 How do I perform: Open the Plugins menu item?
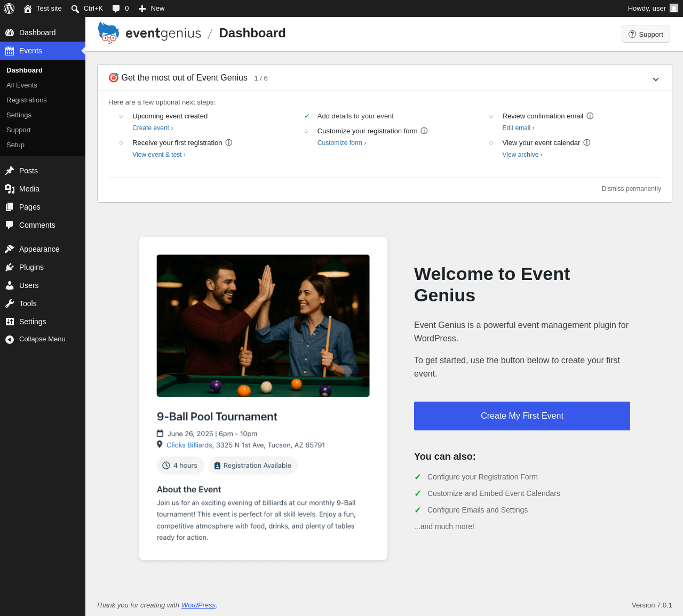pyautogui.click(x=31, y=267)
